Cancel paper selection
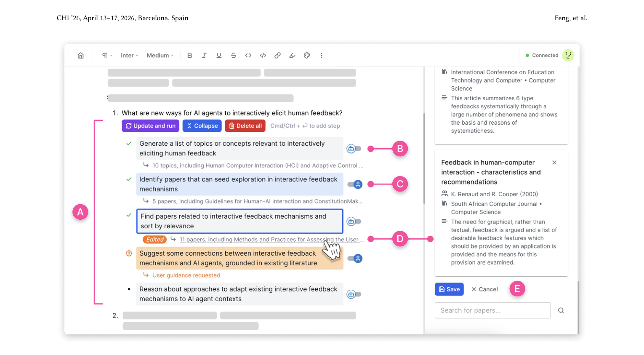Screen dimensions: 644x355 click(484, 289)
